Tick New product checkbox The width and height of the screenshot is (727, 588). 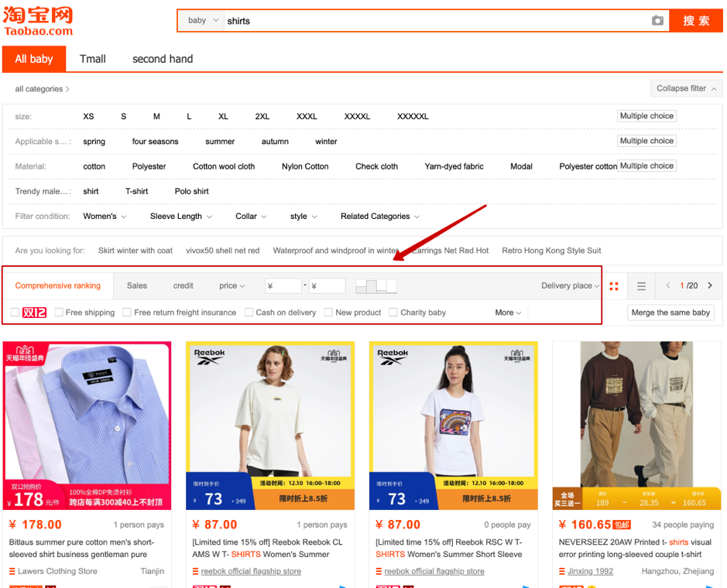pos(328,313)
